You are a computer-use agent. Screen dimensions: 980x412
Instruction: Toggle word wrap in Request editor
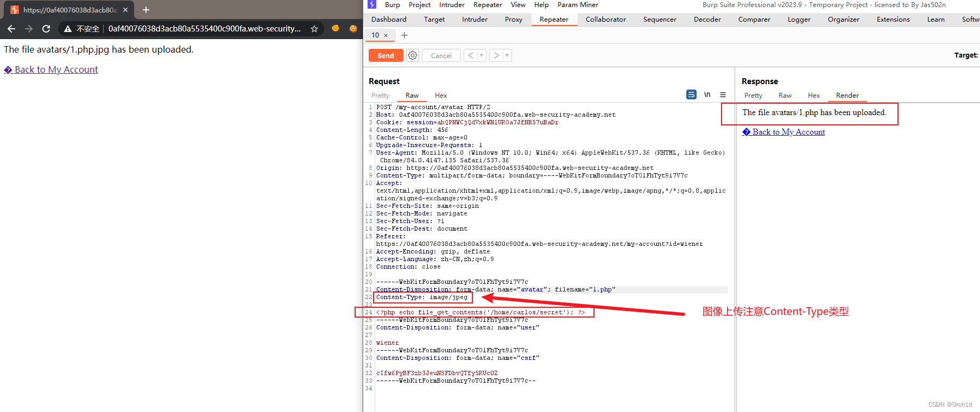[691, 94]
